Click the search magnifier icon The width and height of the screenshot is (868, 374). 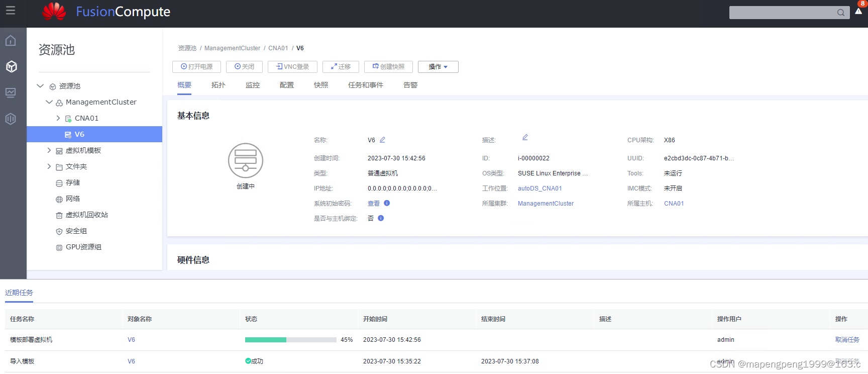841,13
